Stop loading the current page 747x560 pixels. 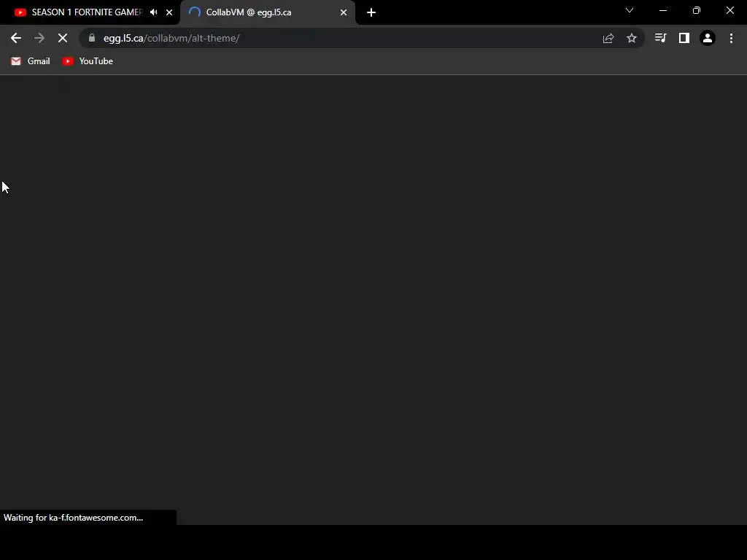tap(63, 38)
